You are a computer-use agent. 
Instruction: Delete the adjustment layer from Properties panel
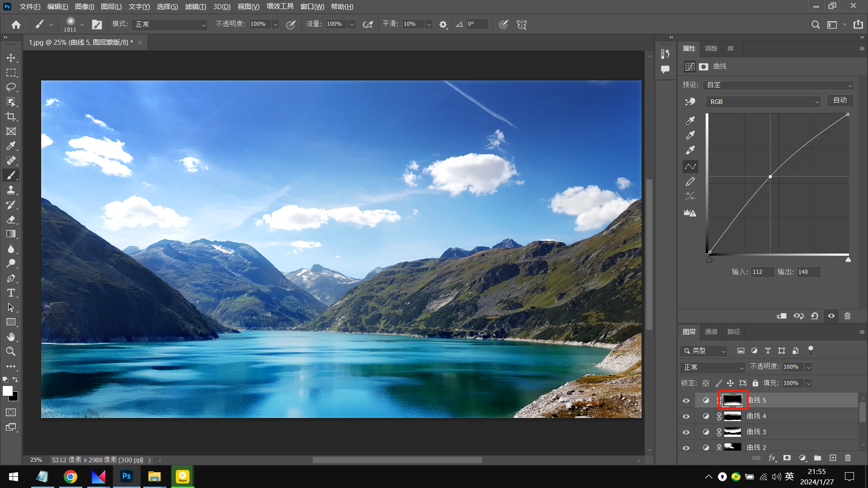coord(848,316)
